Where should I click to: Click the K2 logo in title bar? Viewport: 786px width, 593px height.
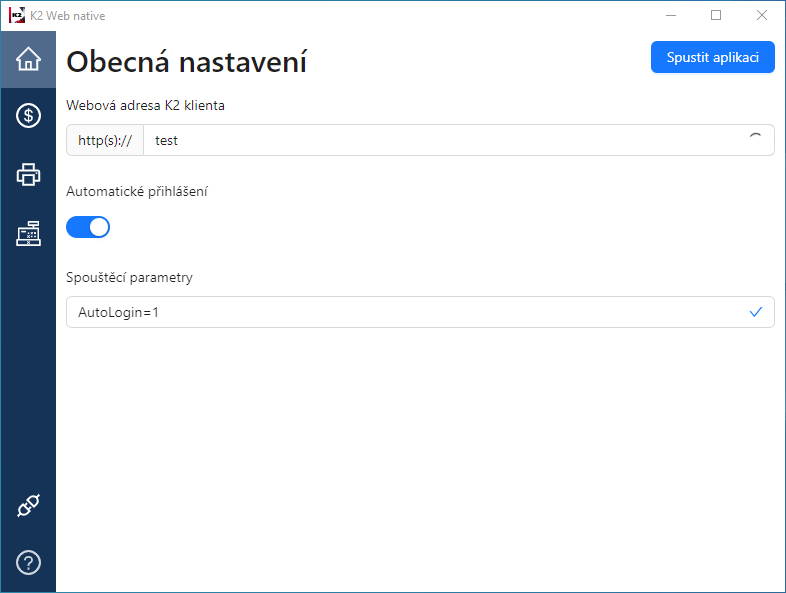[16, 16]
